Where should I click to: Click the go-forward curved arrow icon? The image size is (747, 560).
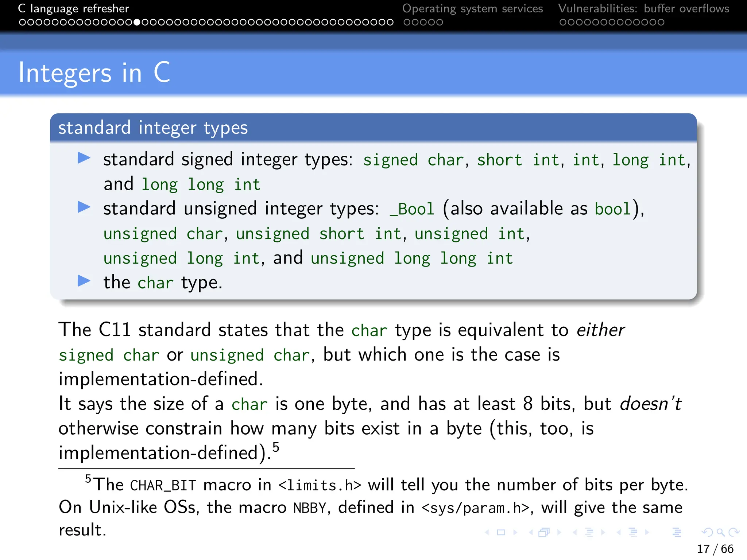point(734,533)
